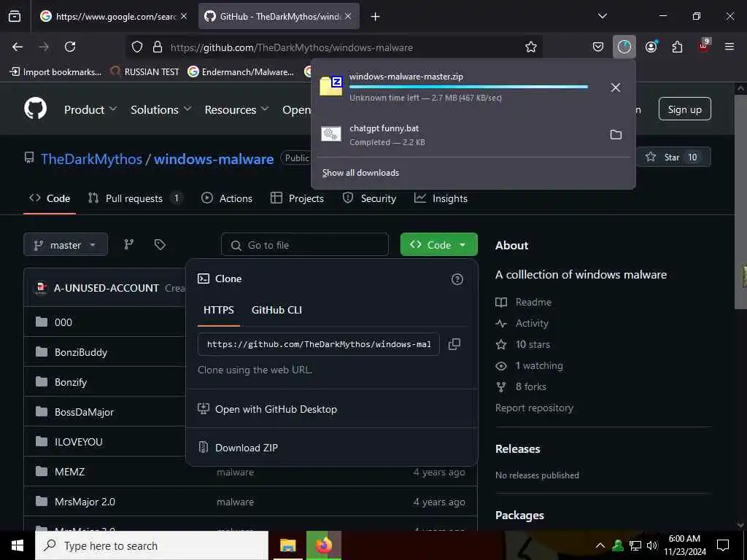747x560 pixels.
Task: Switch to the Security tab
Action: pyautogui.click(x=369, y=198)
